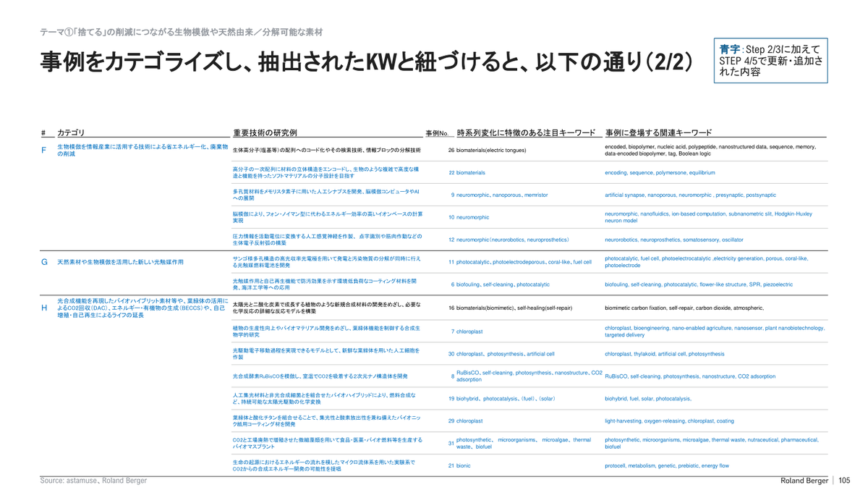Click page number 105
The height and width of the screenshot is (498, 868).
click(843, 481)
